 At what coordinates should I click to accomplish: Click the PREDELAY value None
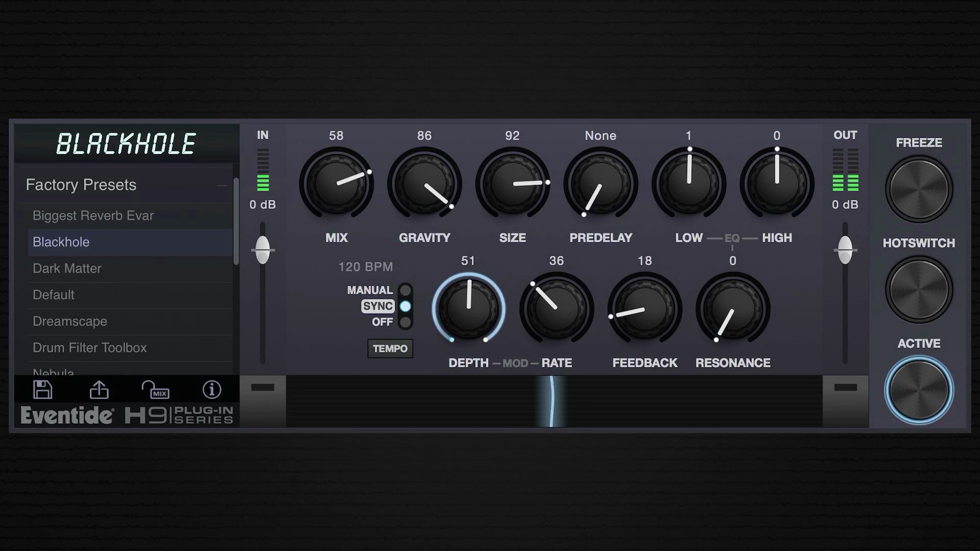(601, 136)
